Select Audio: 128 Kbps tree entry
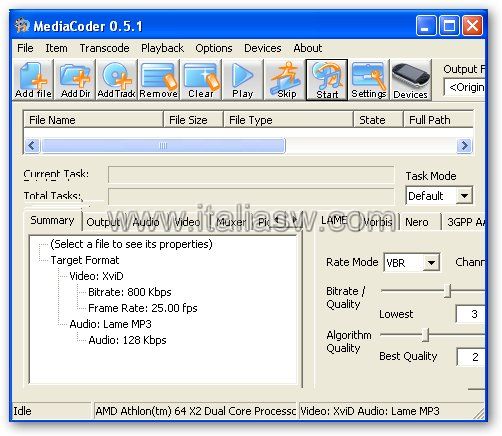Screen dimensions: 502x436 tap(127, 340)
